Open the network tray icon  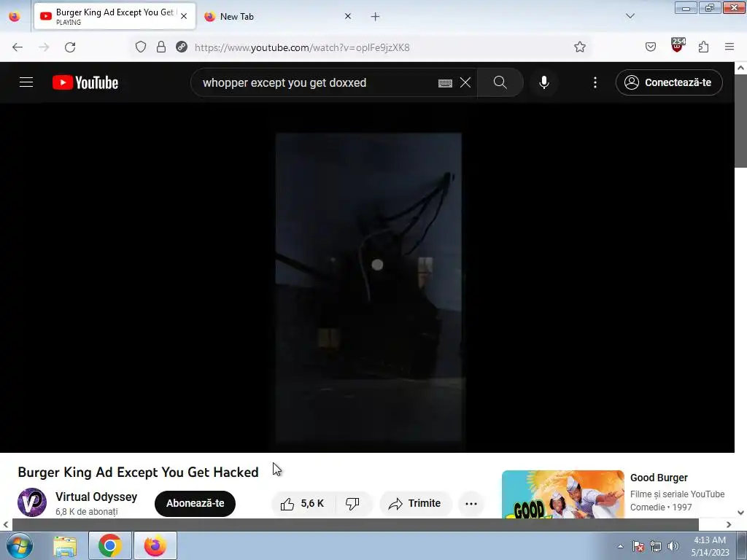click(x=656, y=546)
